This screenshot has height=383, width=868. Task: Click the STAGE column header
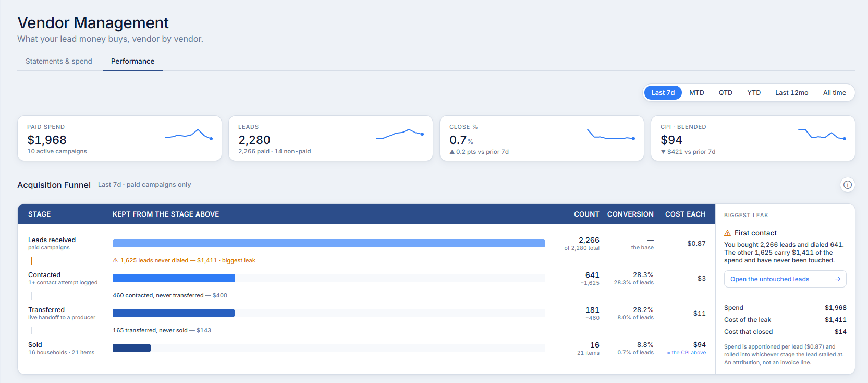(x=40, y=214)
